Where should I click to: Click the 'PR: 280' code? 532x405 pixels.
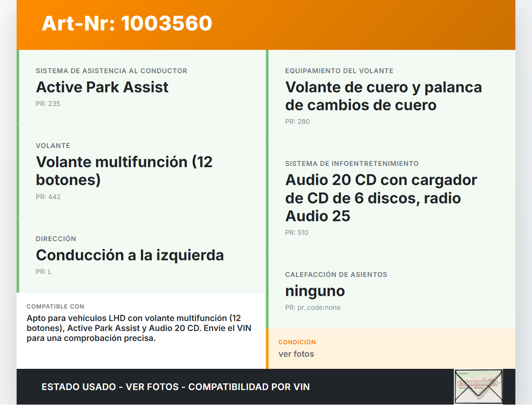pos(297,121)
